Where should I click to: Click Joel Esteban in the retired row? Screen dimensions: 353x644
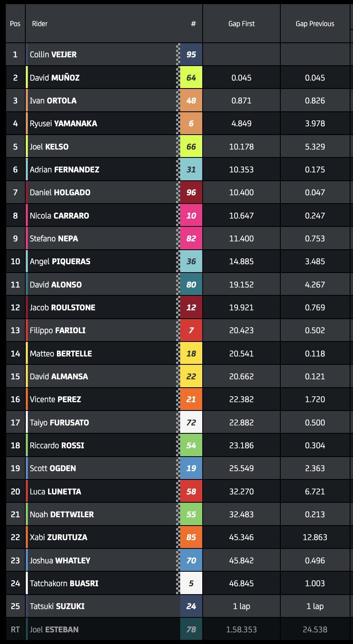click(54, 629)
